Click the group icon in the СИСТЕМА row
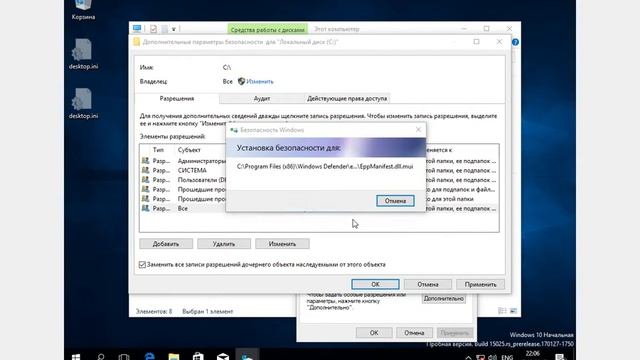Viewport: 640px width, 360px height. click(x=145, y=170)
